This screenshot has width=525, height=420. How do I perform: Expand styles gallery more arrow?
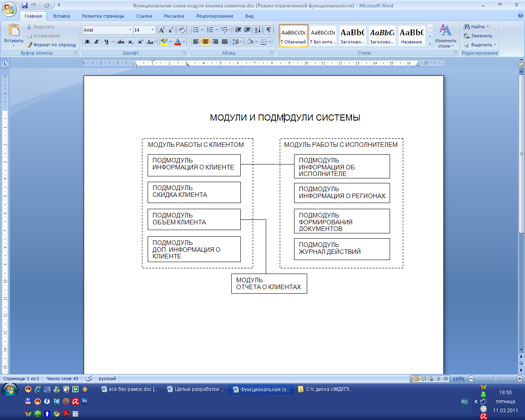tap(430, 43)
